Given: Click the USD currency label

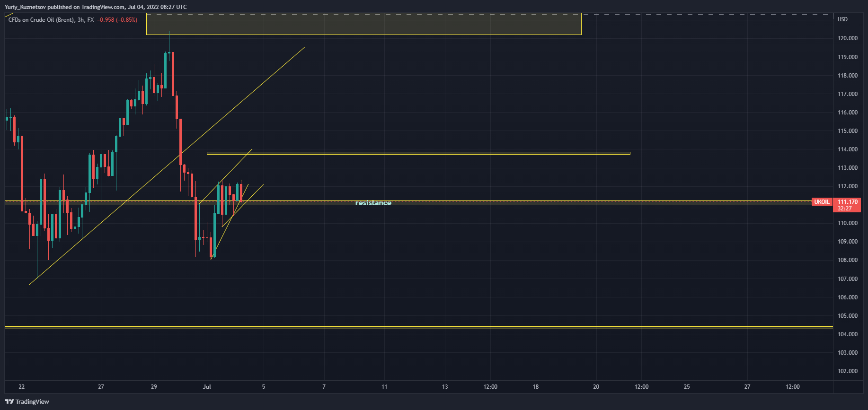Looking at the screenshot, I should 842,19.
